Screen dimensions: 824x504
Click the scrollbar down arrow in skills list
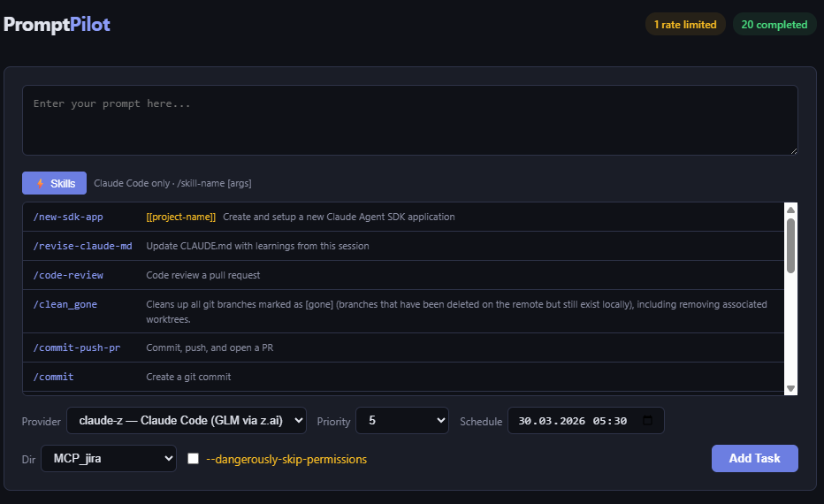click(x=790, y=387)
